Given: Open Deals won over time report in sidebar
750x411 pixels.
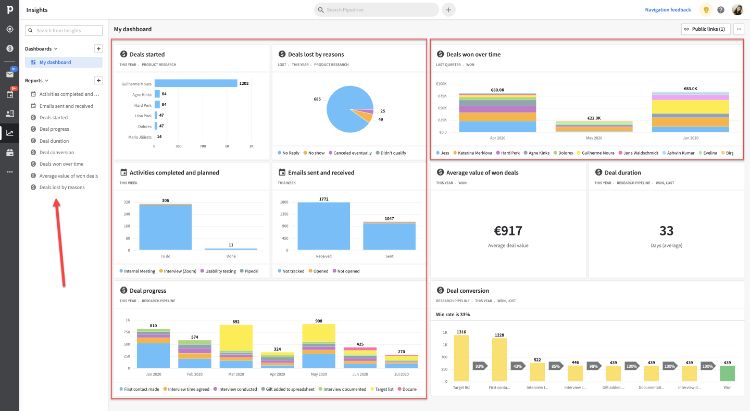Looking at the screenshot, I should coord(57,164).
